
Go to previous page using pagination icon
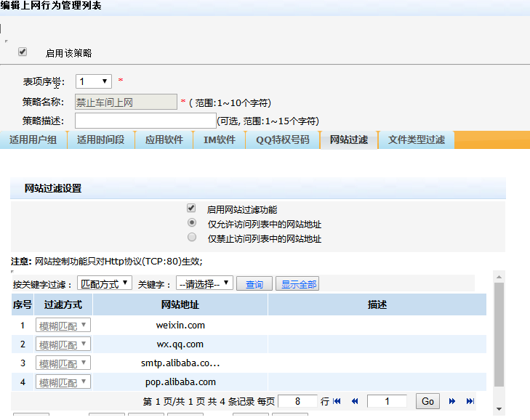355,401
